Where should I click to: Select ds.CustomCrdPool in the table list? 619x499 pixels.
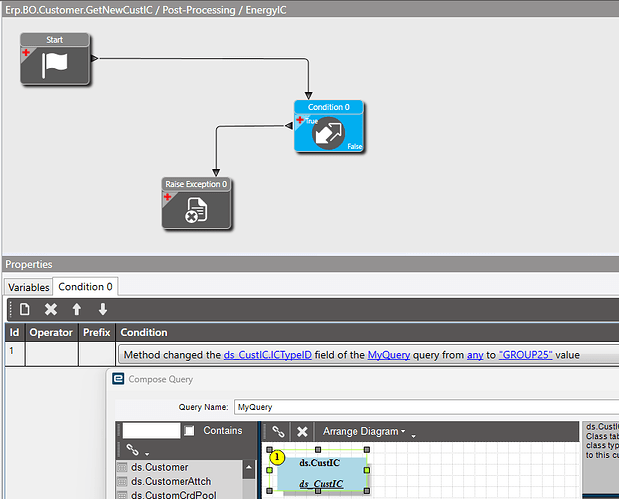(x=174, y=495)
